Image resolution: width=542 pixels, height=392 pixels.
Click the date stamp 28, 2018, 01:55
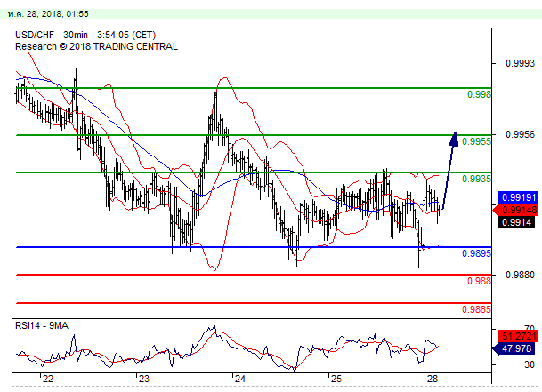tap(48, 14)
